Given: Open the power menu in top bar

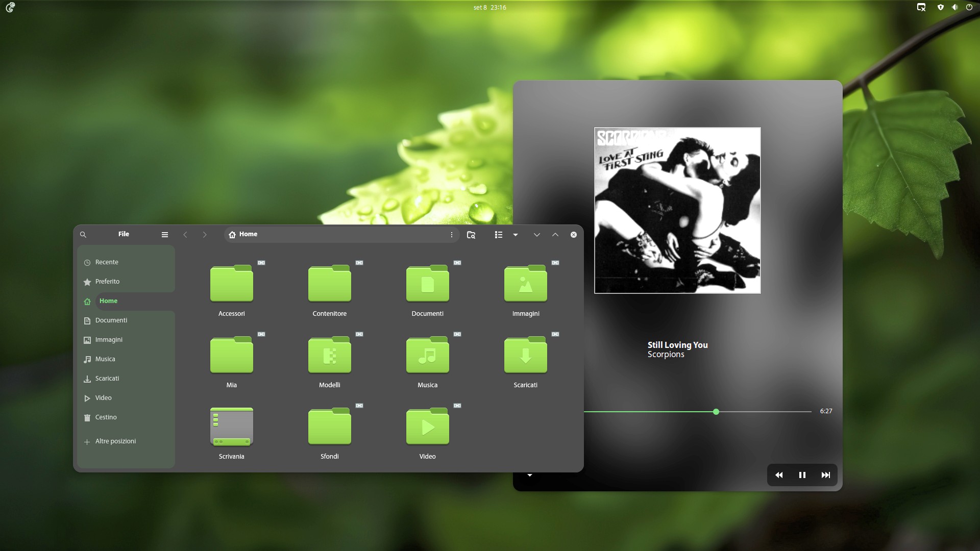Looking at the screenshot, I should (x=969, y=7).
